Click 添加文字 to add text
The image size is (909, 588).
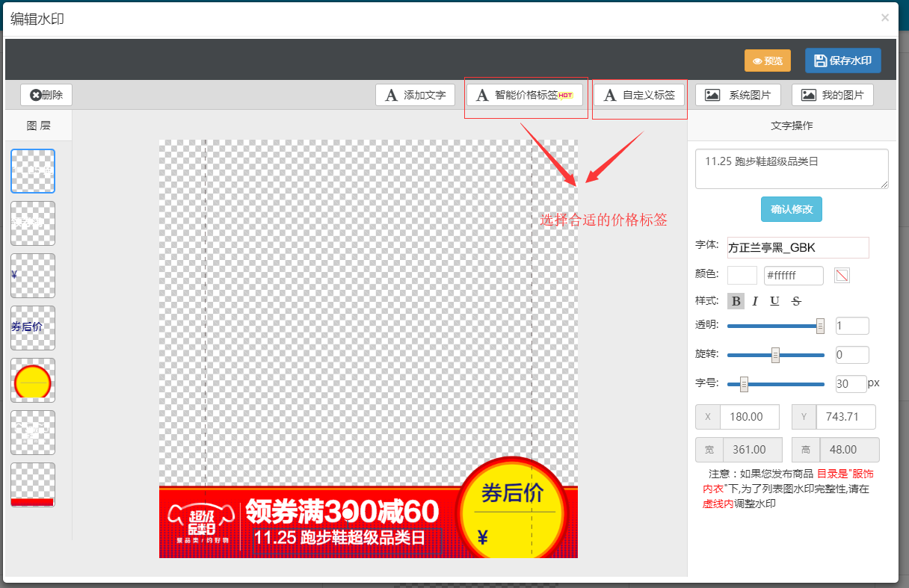click(415, 95)
